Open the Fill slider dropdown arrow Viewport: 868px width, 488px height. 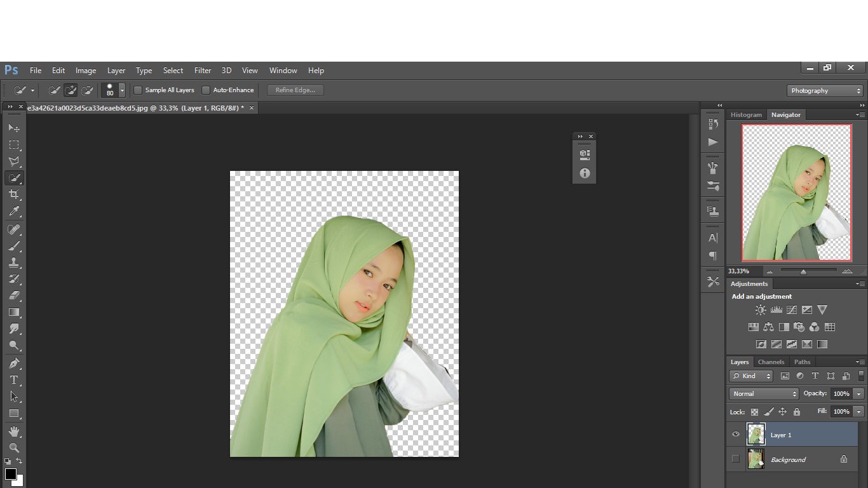(858, 412)
